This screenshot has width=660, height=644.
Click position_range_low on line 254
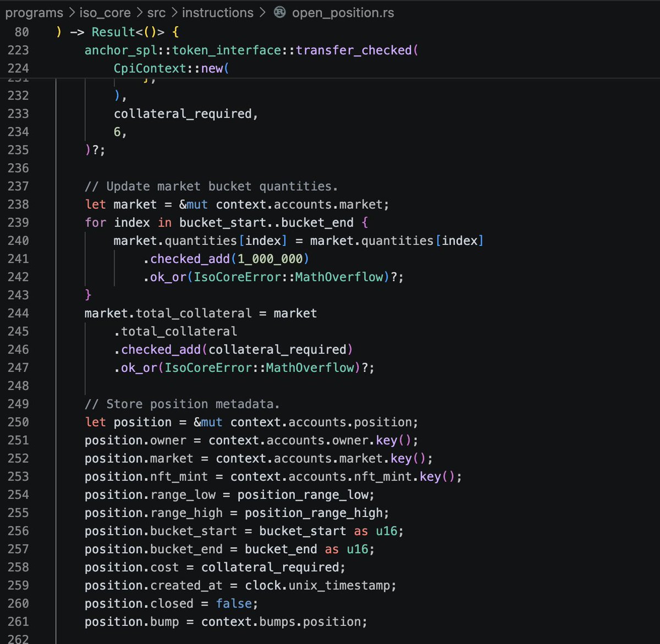pyautogui.click(x=302, y=494)
